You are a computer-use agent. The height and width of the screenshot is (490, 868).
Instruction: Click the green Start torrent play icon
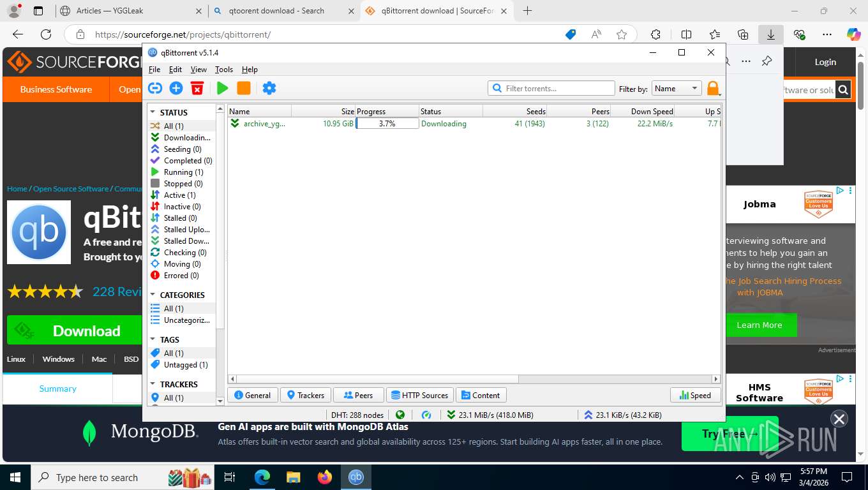222,88
